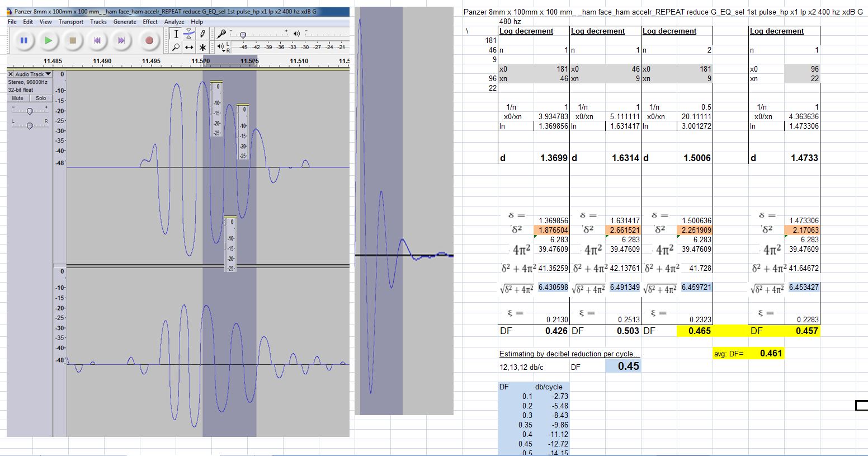Select the Time Shift tool
This screenshot has height=456, width=868.
pyautogui.click(x=190, y=48)
